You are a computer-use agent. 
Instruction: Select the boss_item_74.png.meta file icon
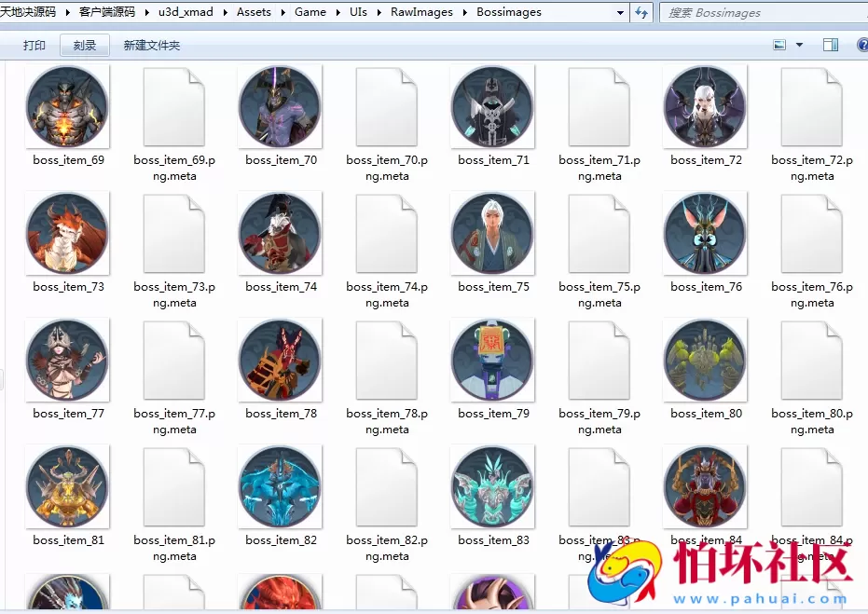[386, 233]
